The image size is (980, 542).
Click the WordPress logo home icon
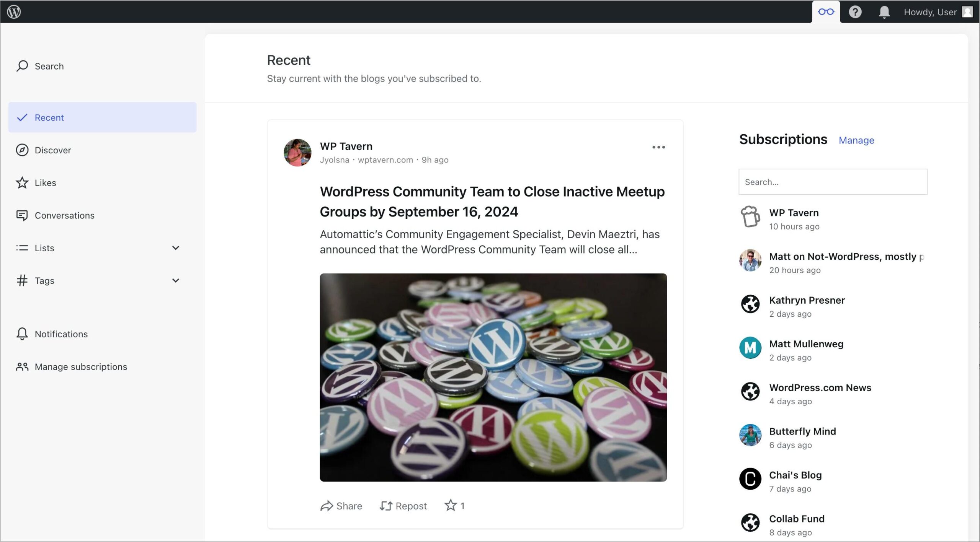(x=13, y=11)
